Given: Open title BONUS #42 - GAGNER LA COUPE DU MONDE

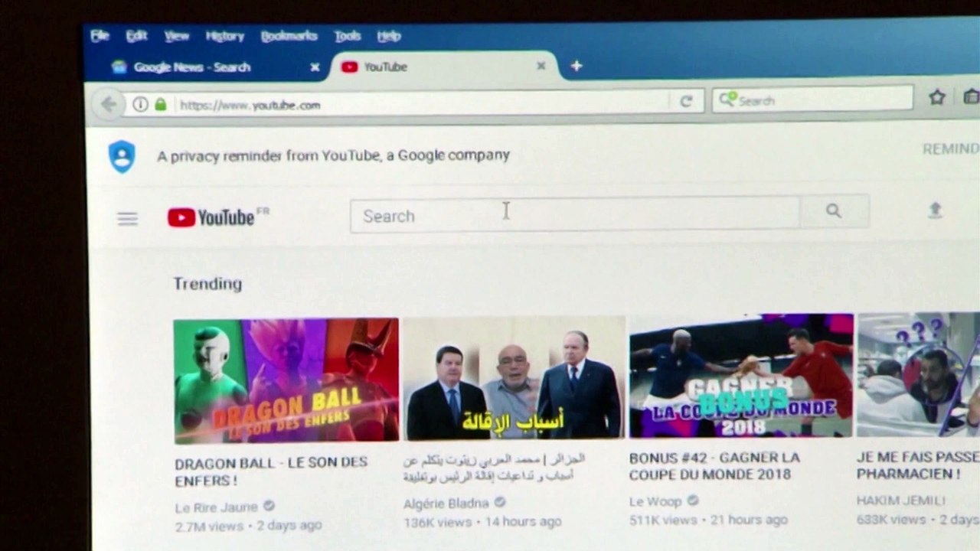Looking at the screenshot, I should pos(714,466).
